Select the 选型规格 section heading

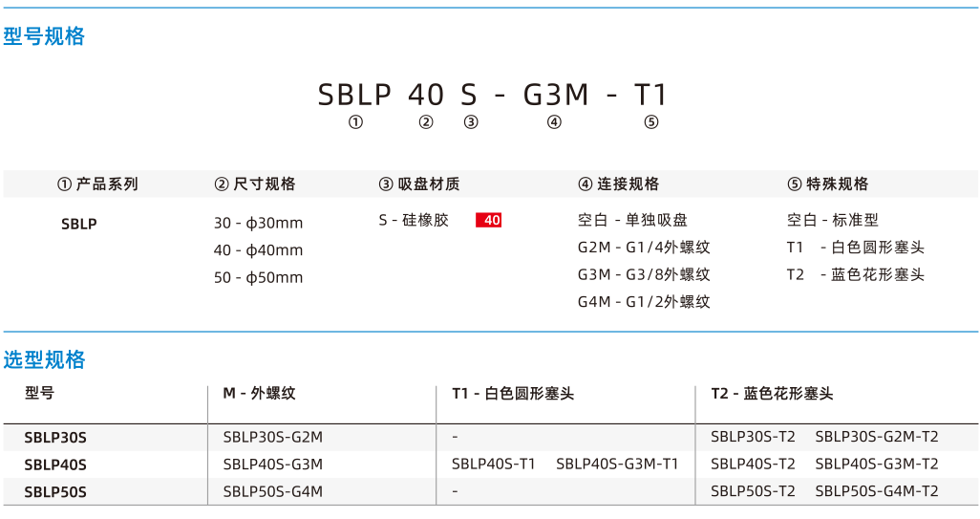(44, 359)
